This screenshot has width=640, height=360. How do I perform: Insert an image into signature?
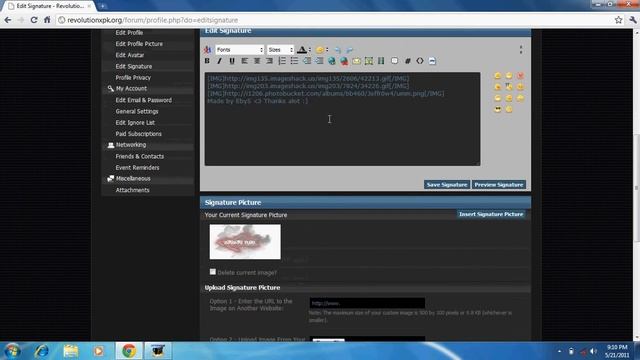tap(369, 61)
